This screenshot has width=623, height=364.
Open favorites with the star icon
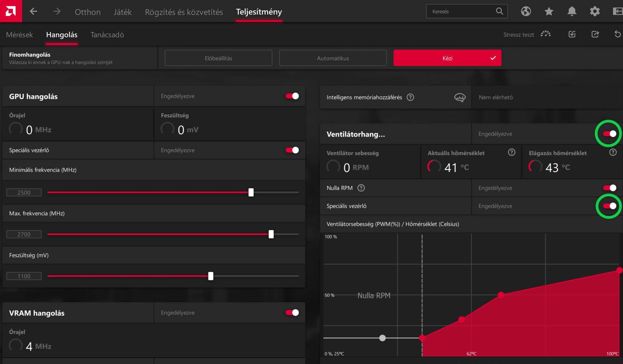pos(549,12)
